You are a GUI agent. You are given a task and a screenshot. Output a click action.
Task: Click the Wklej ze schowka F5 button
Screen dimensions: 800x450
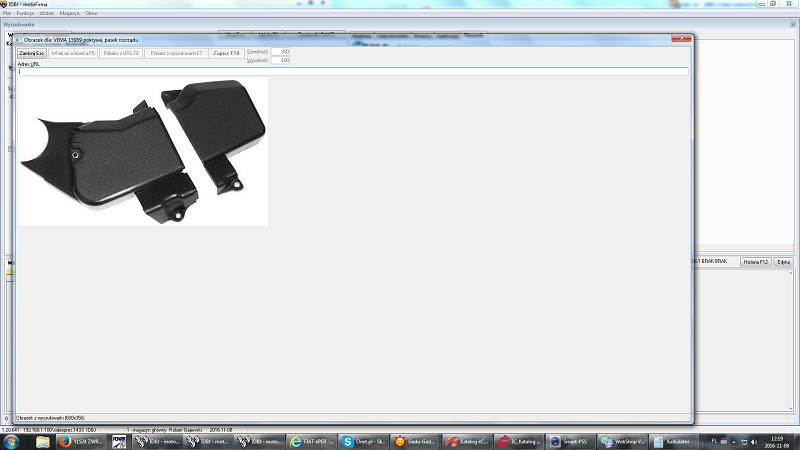[x=73, y=53]
